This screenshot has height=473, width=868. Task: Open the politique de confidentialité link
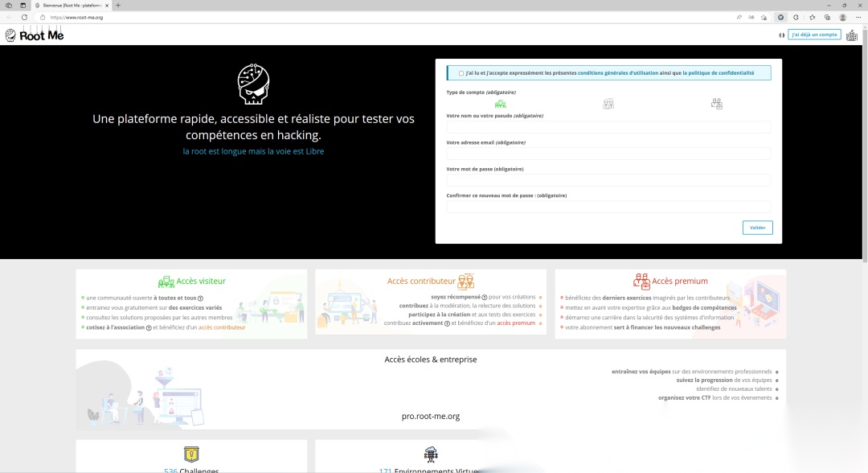(x=718, y=73)
